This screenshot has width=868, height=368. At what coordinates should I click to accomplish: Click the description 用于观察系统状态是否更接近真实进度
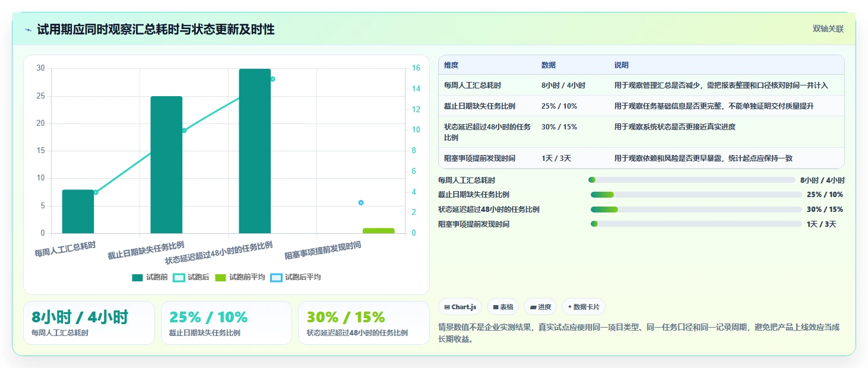[x=675, y=127]
